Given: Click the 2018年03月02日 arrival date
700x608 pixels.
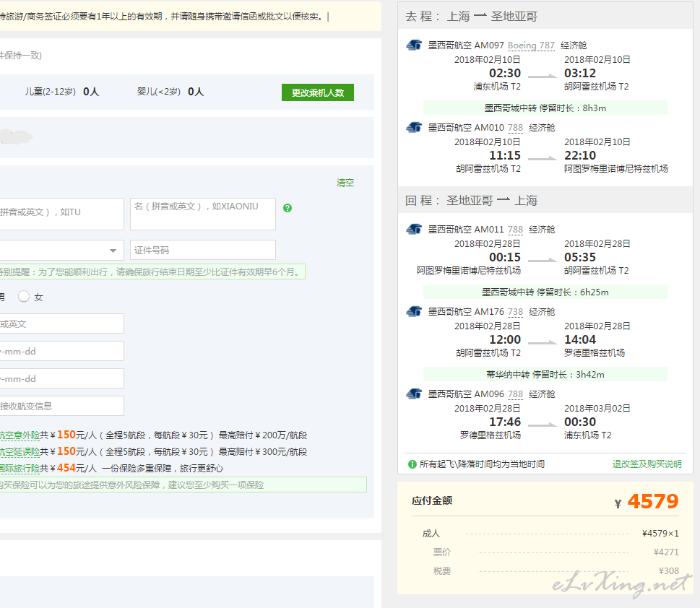Looking at the screenshot, I should pos(597,408).
